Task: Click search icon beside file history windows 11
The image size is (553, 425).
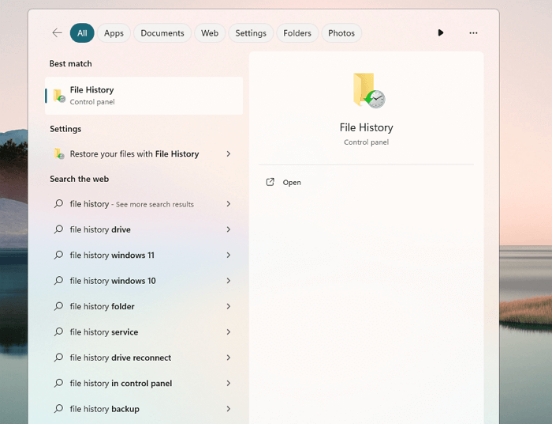Action: click(59, 255)
